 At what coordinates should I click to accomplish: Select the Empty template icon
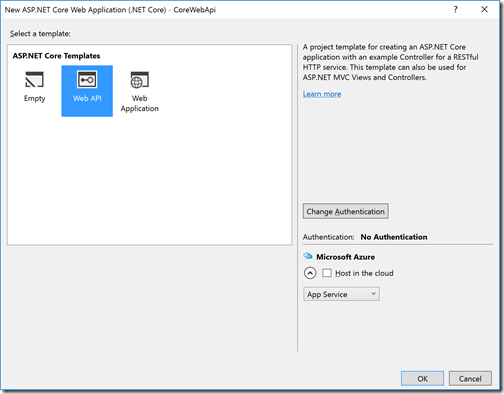[x=34, y=80]
